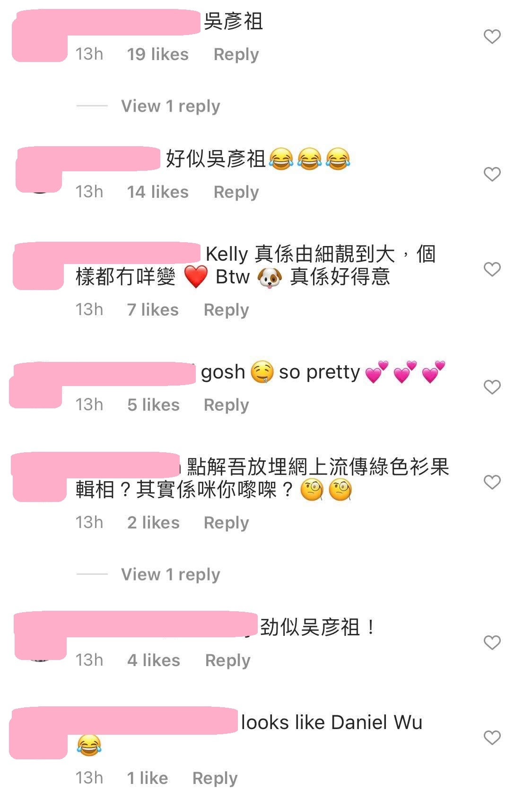View who gave 7 likes
Viewport: 532px width, 809px height.
point(153,310)
